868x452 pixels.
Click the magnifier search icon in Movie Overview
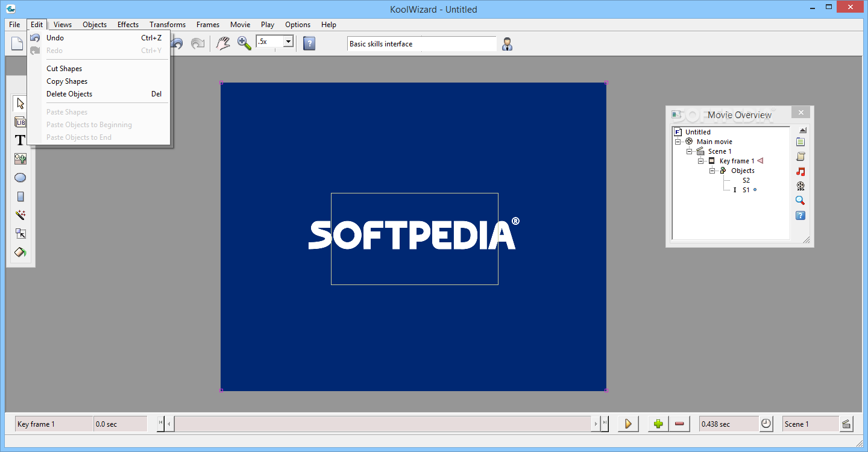(x=800, y=201)
